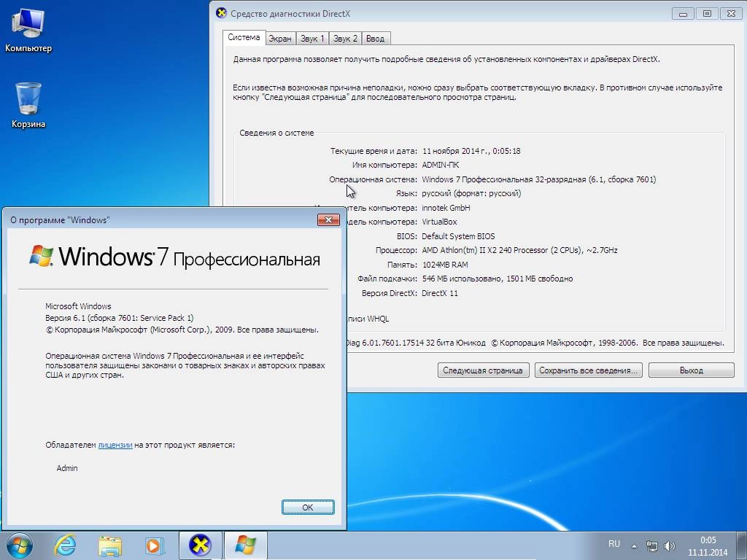Select the Корзина recycle bin icon
Image resolution: width=747 pixels, height=560 pixels.
click(28, 105)
